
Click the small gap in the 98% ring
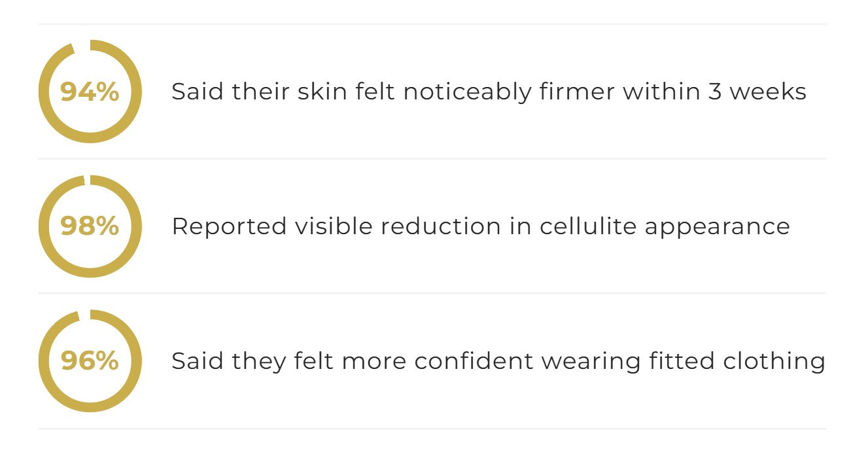tap(86, 180)
